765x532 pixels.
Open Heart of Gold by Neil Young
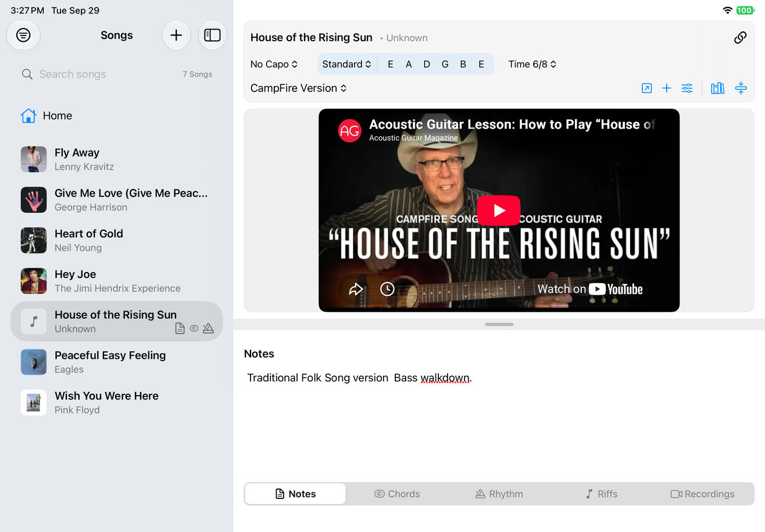tap(117, 240)
